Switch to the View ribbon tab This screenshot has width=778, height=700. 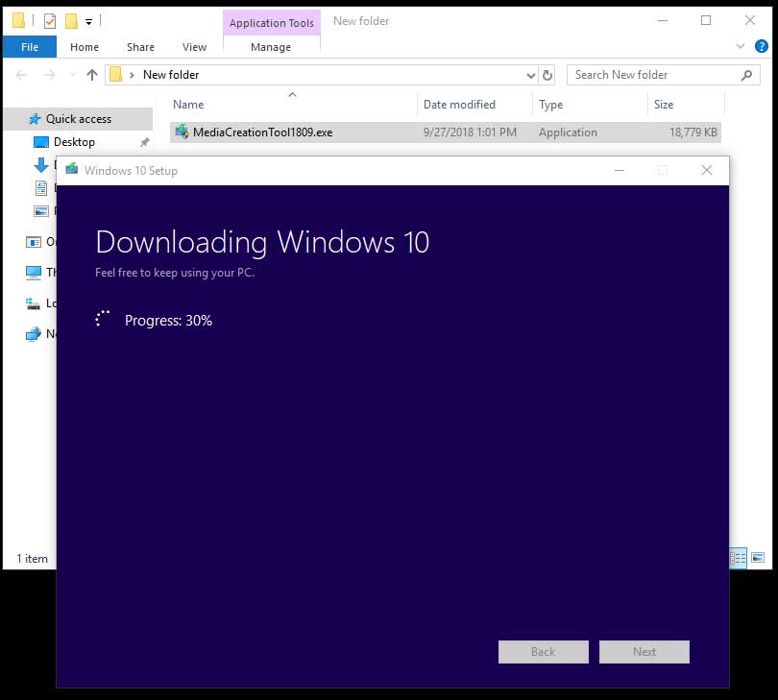(194, 47)
